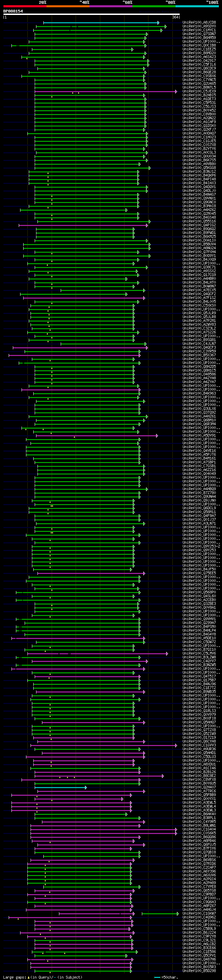This screenshot has height=980, width=222.
Task: Select the UniRef100_B6AK40 entry
Action: [199, 814]
